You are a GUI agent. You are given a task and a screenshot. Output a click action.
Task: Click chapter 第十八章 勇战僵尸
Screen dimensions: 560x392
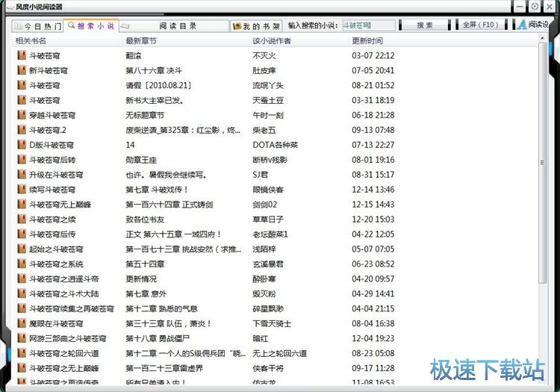(158, 338)
